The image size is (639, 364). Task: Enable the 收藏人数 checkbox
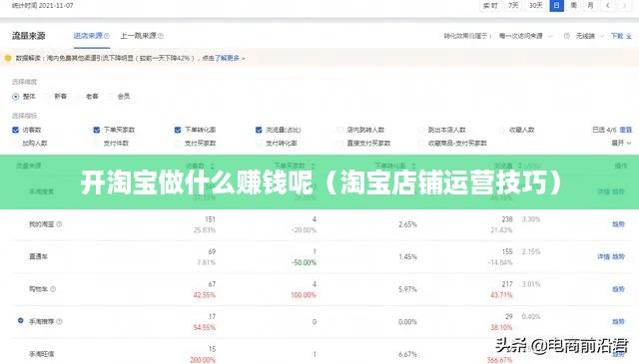502,130
